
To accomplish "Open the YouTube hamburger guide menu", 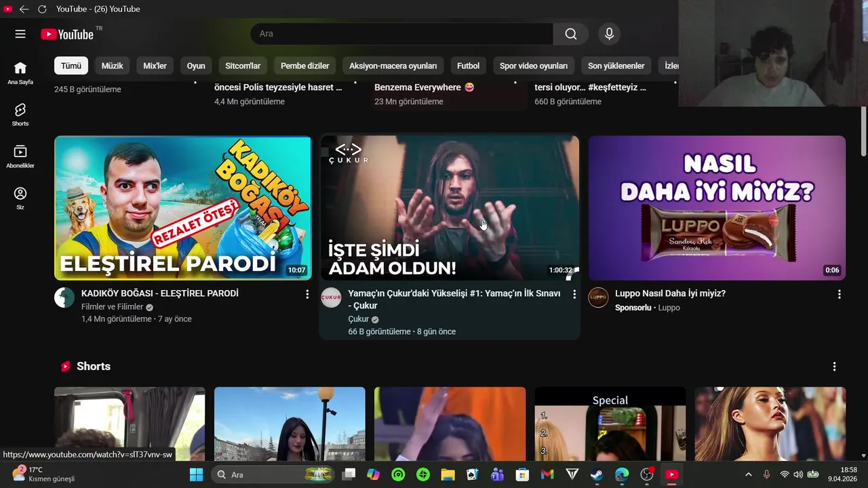I will (20, 34).
